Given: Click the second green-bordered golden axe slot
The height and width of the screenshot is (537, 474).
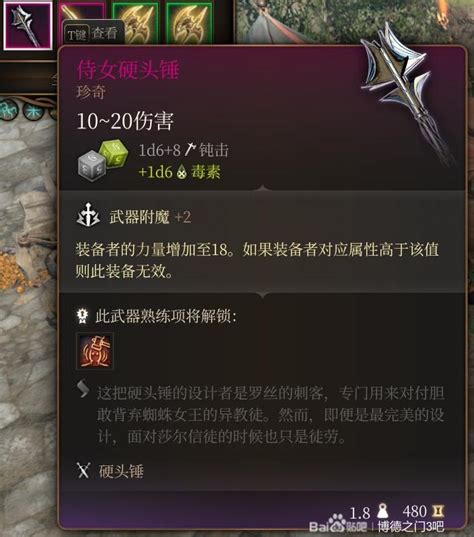Looking at the screenshot, I should [189, 21].
